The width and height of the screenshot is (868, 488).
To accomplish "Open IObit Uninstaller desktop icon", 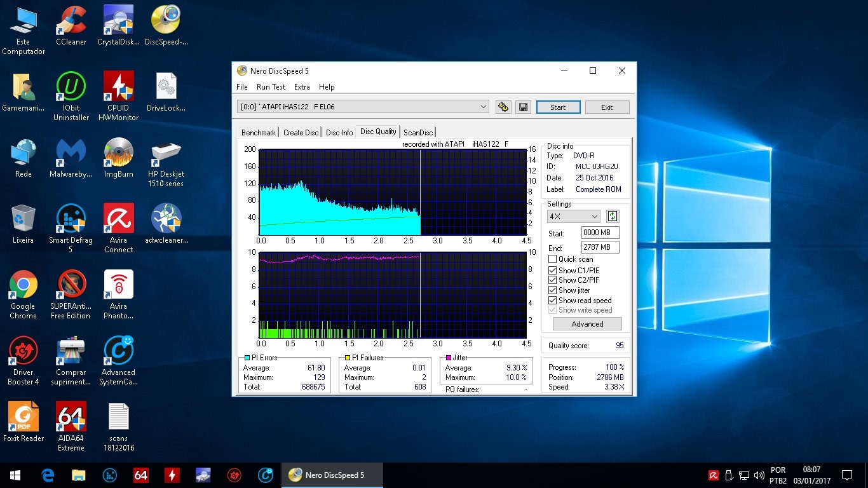I will pos(71,97).
